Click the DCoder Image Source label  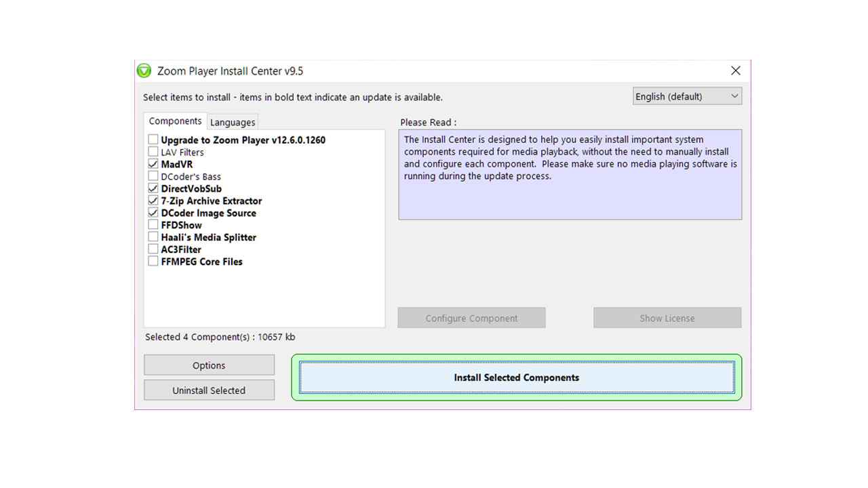click(x=209, y=213)
